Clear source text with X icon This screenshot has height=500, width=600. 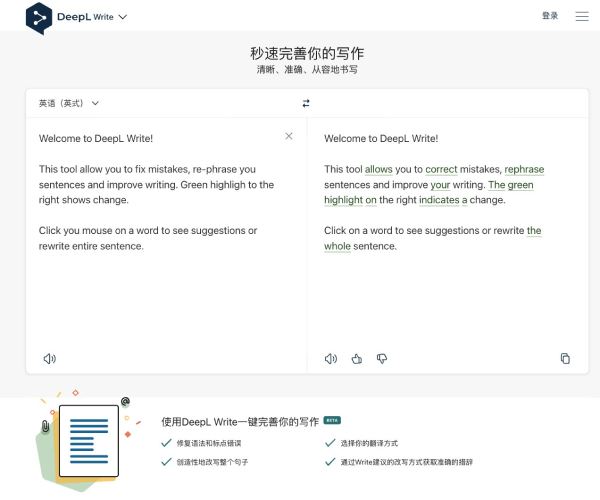point(289,136)
